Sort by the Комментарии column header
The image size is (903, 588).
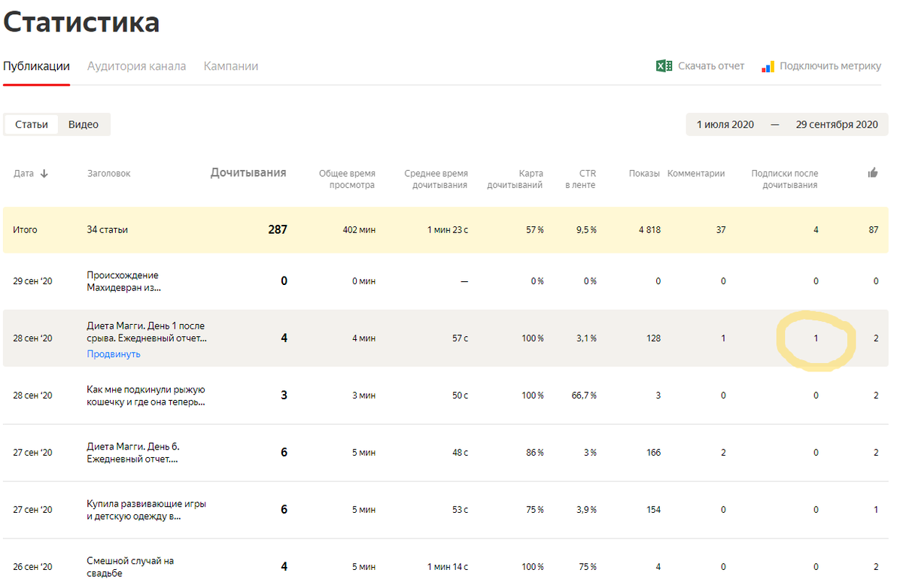coord(696,174)
